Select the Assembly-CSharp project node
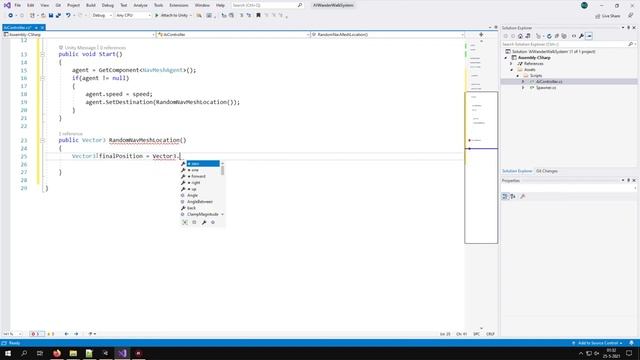640x360 pixels. 531,58
